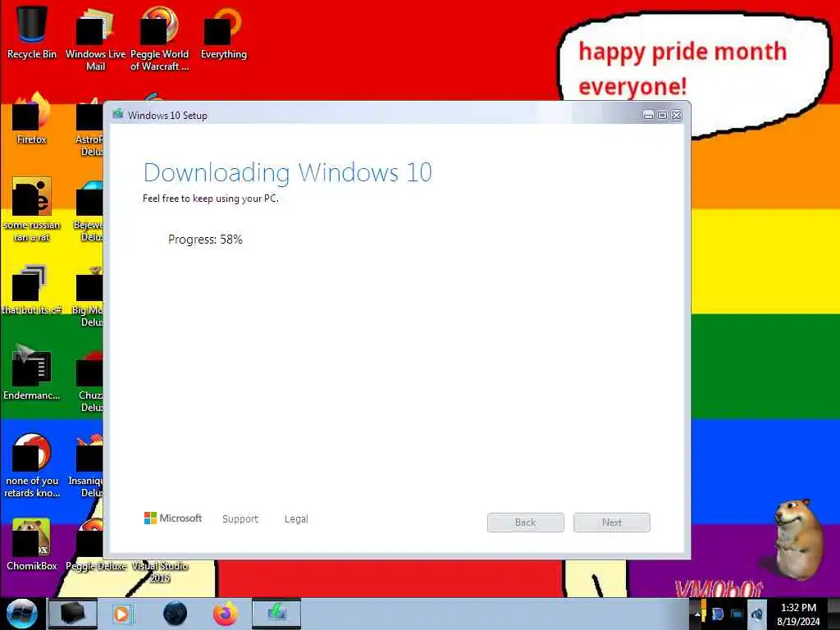The height and width of the screenshot is (630, 840).
Task: Select the Chuzzle Deluxe desktop icon
Action: pos(90,381)
